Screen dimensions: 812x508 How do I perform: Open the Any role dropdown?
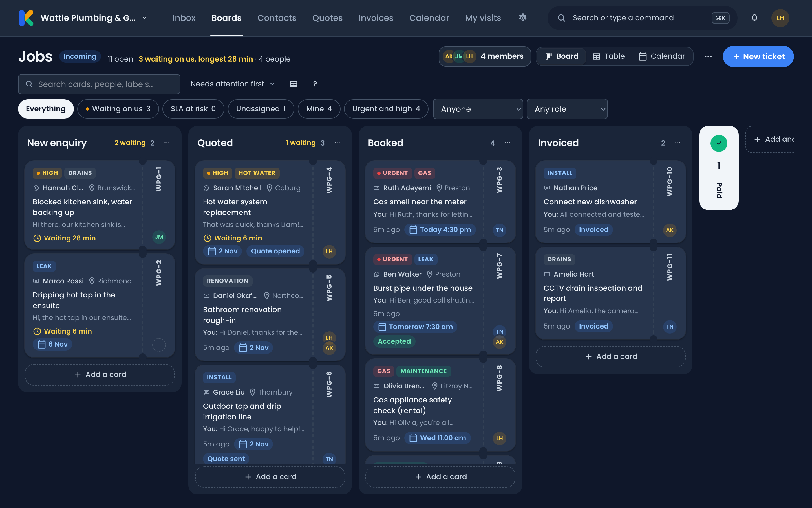[x=567, y=109]
